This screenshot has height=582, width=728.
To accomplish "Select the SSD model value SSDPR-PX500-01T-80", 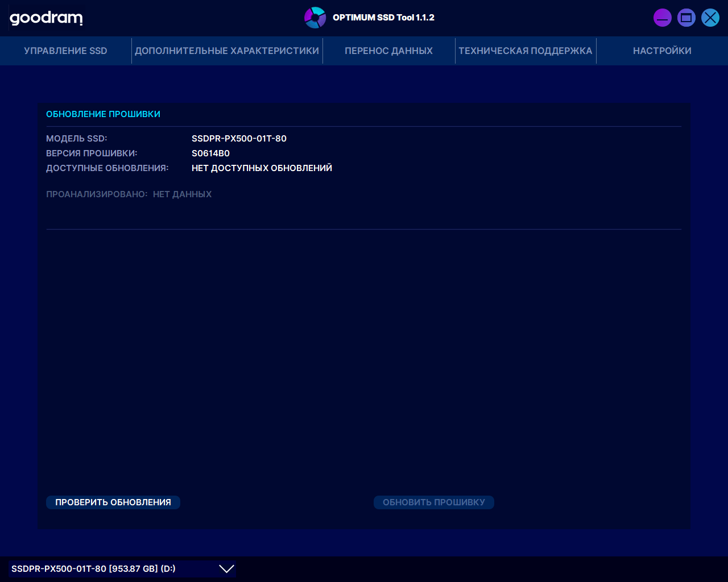I will pos(239,139).
